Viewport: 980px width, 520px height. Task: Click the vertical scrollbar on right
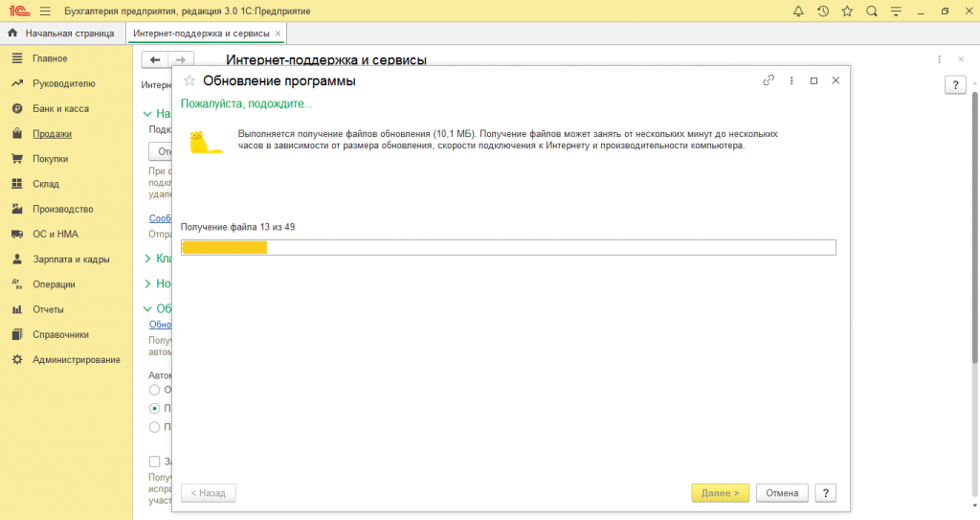coord(974,230)
